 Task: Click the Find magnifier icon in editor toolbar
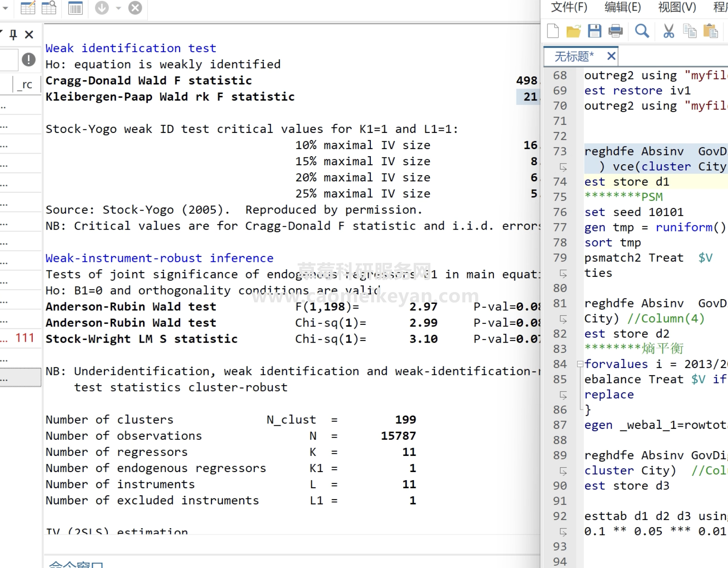click(642, 31)
